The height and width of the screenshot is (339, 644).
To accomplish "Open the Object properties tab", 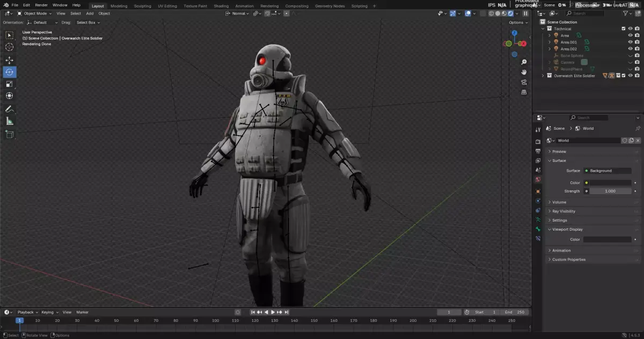I will click(x=538, y=191).
